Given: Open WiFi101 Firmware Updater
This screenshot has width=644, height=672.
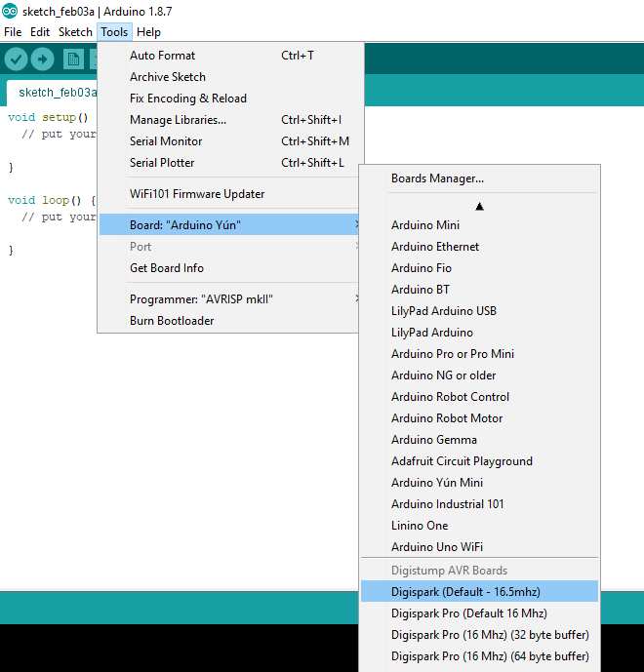Looking at the screenshot, I should 230,194.
